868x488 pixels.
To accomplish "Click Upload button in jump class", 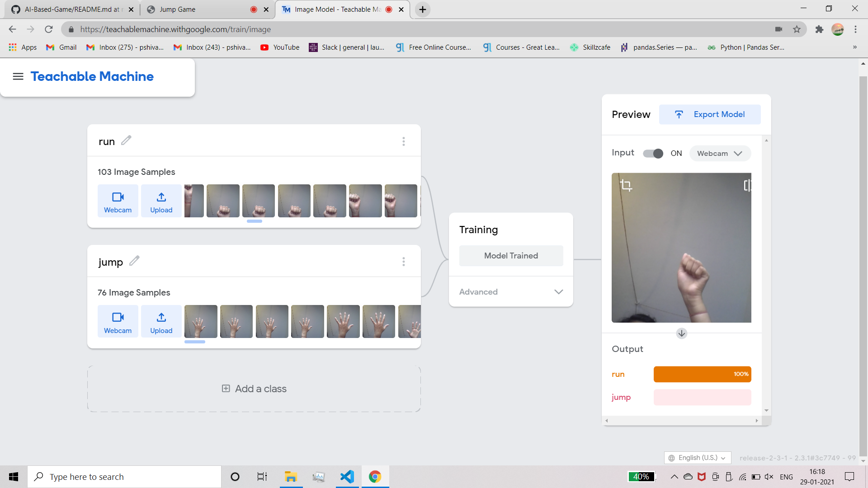I will click(x=161, y=322).
